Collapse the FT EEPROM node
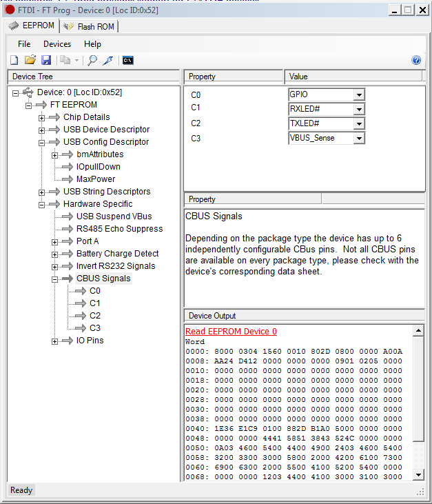This screenshot has height=504, width=432. (28, 105)
